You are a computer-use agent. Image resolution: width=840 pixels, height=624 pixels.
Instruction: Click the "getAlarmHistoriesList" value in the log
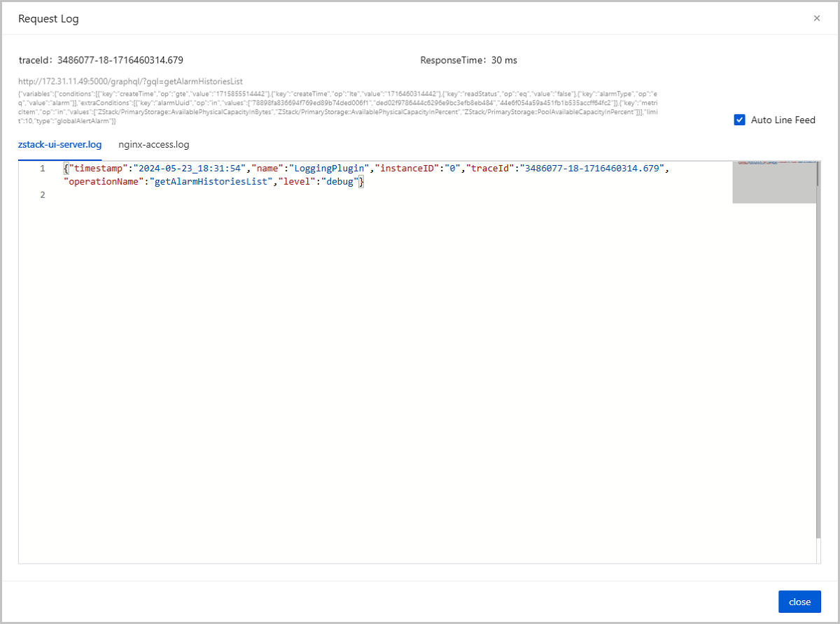[x=209, y=182]
